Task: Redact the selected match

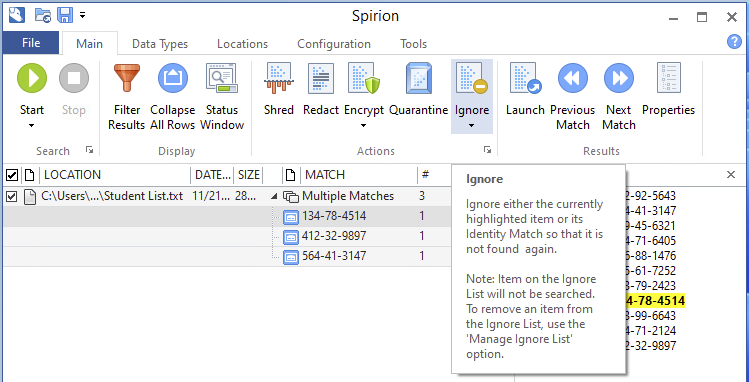Action: 321,90
